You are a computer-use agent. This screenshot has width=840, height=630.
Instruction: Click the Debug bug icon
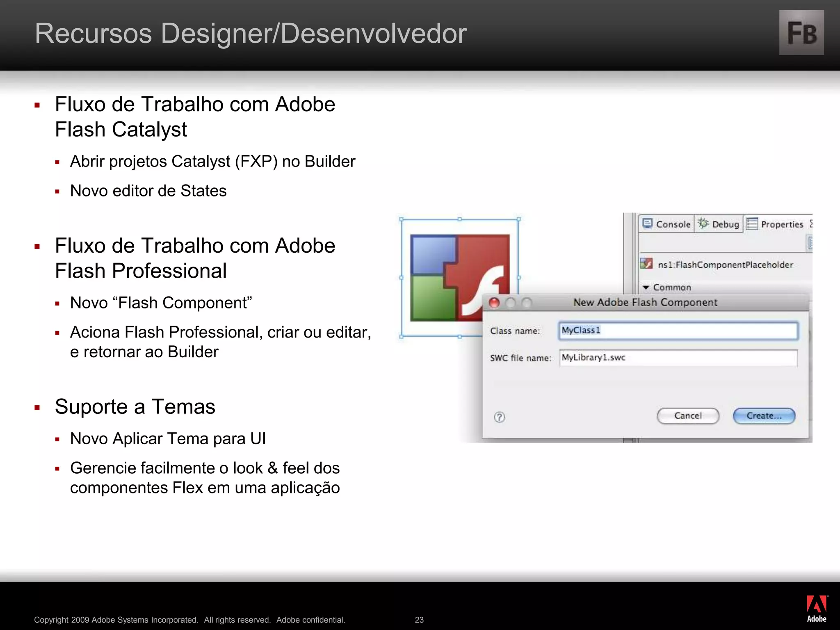703,223
